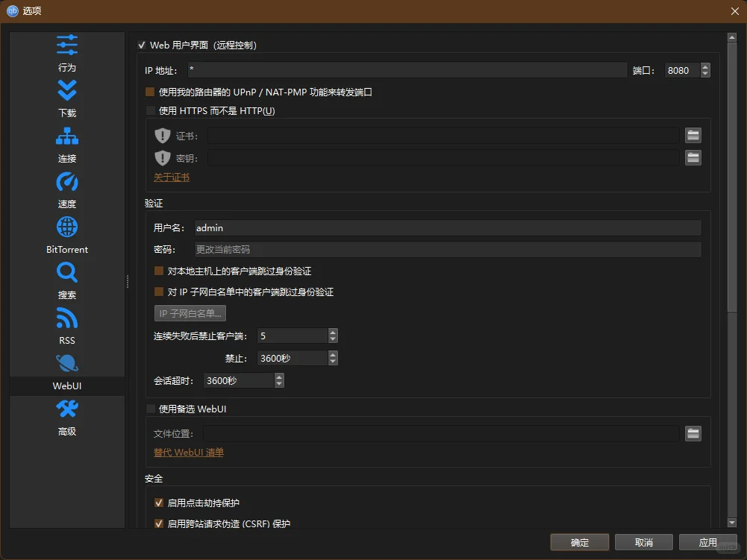The width and height of the screenshot is (747, 560).
Task: Click the 确定 (OK) button
Action: pos(580,542)
